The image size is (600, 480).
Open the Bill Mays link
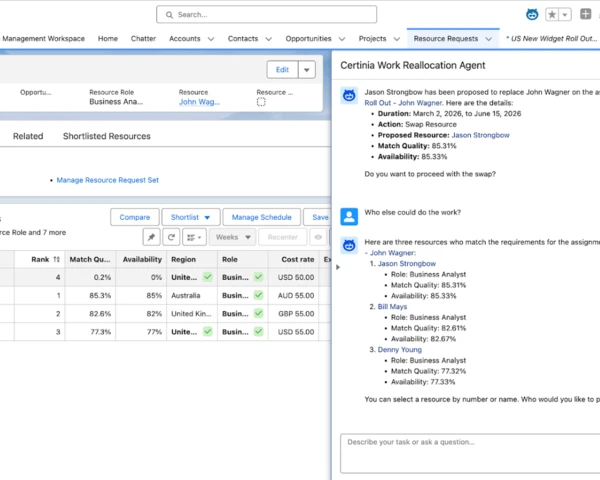point(392,307)
